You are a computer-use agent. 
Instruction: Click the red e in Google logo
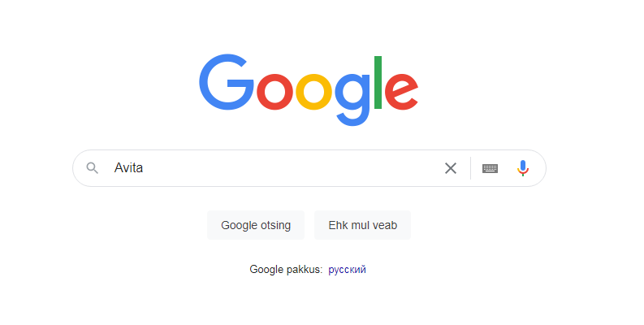(402, 92)
